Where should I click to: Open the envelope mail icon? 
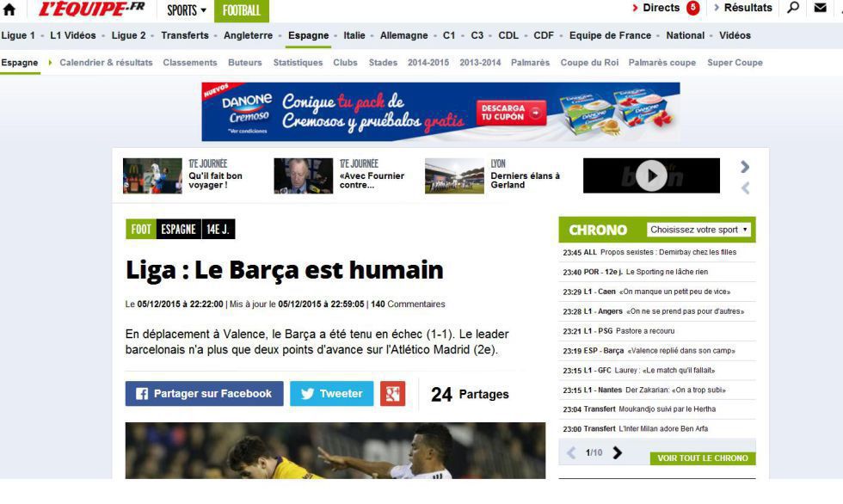click(x=820, y=8)
